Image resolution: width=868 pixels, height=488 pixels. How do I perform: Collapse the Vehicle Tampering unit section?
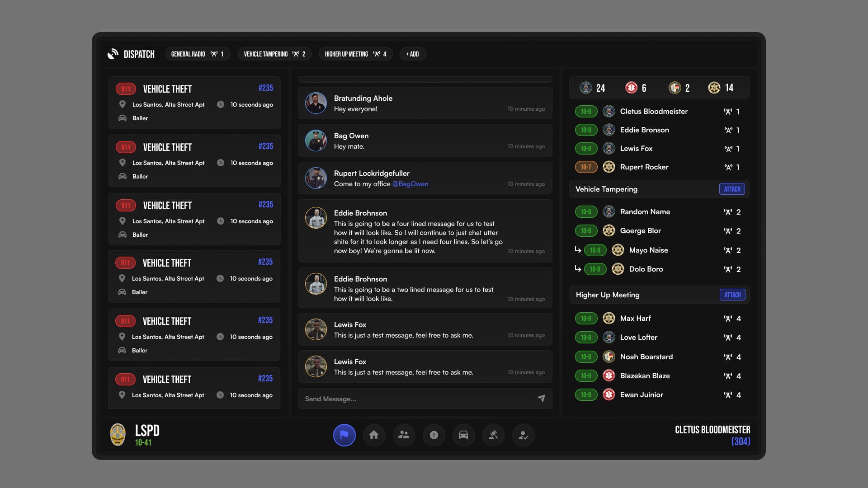[x=607, y=189]
